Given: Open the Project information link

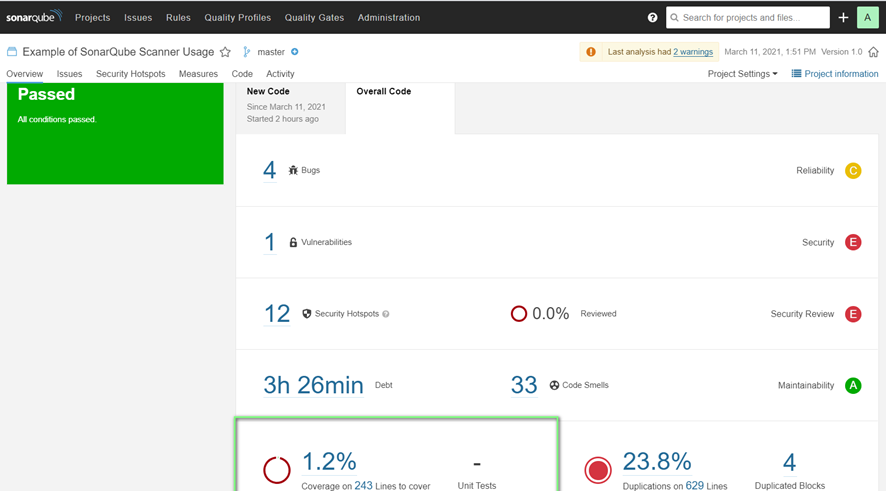Looking at the screenshot, I should point(841,74).
